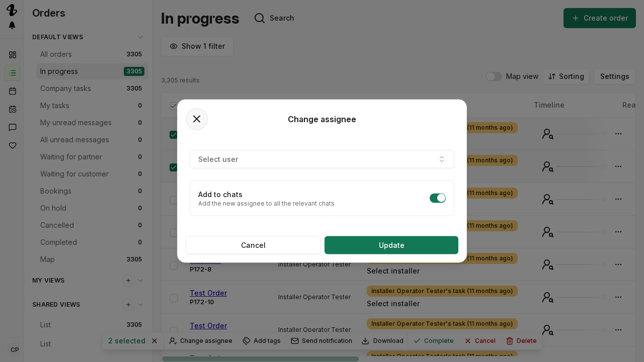This screenshot has height=362, width=644.
Task: Show the 1 hidden filter
Action: click(x=197, y=46)
